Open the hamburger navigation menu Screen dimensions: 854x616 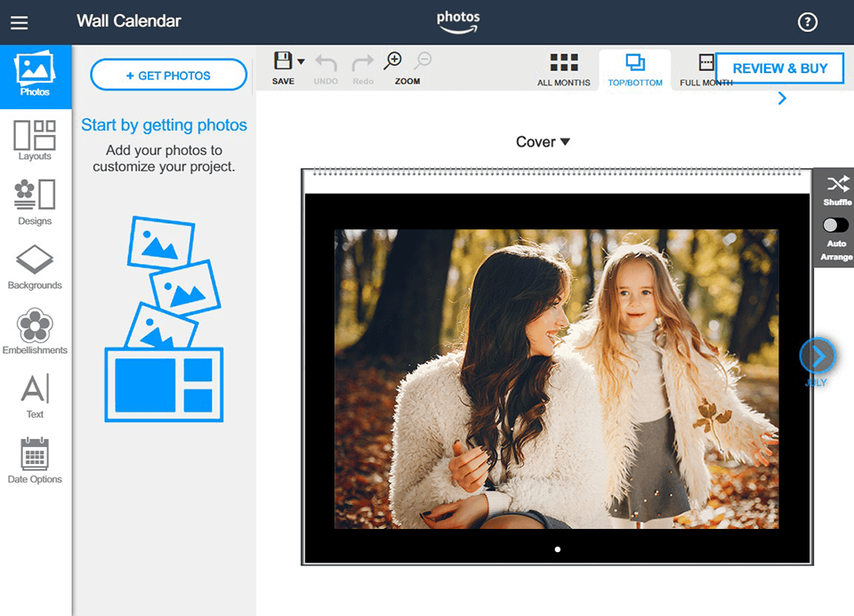[x=19, y=22]
